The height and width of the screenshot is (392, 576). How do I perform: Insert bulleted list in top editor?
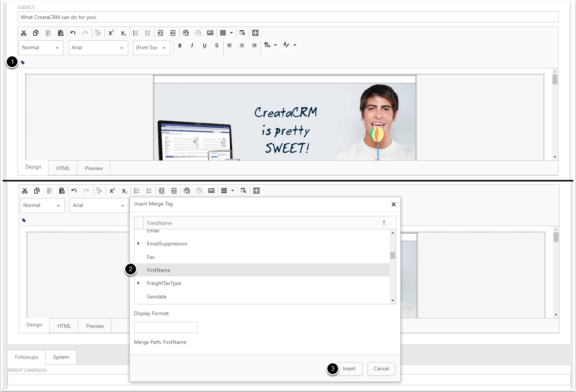[148, 33]
